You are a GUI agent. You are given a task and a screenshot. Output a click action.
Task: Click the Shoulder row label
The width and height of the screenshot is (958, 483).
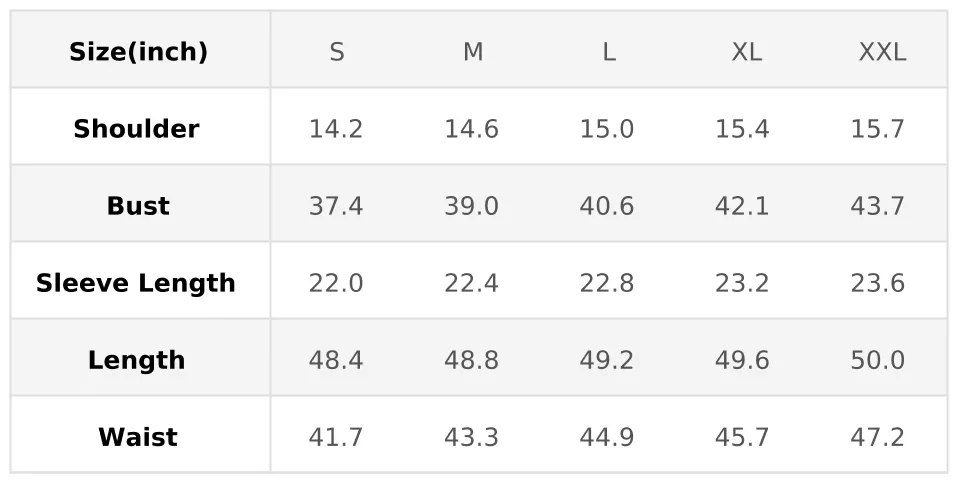pos(136,129)
